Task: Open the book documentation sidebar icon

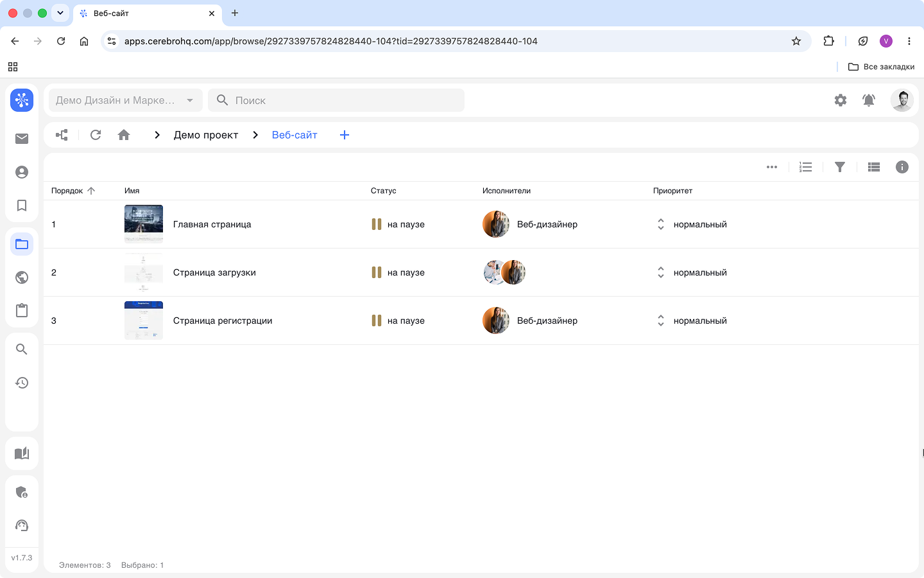Action: [22, 453]
